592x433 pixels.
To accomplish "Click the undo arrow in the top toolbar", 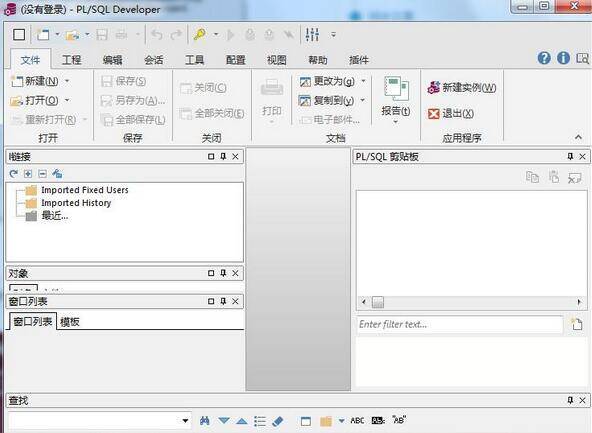I will (157, 35).
